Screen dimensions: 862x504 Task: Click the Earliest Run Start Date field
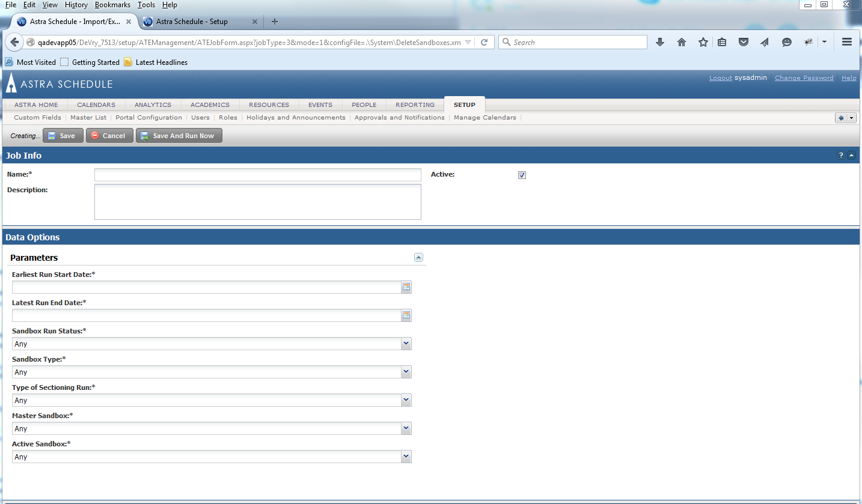pyautogui.click(x=206, y=287)
